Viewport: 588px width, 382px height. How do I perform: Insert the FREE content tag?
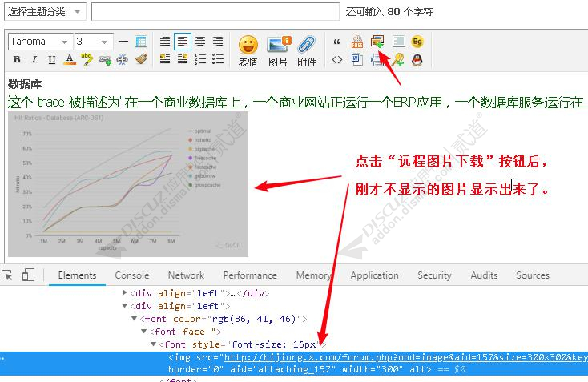357,42
